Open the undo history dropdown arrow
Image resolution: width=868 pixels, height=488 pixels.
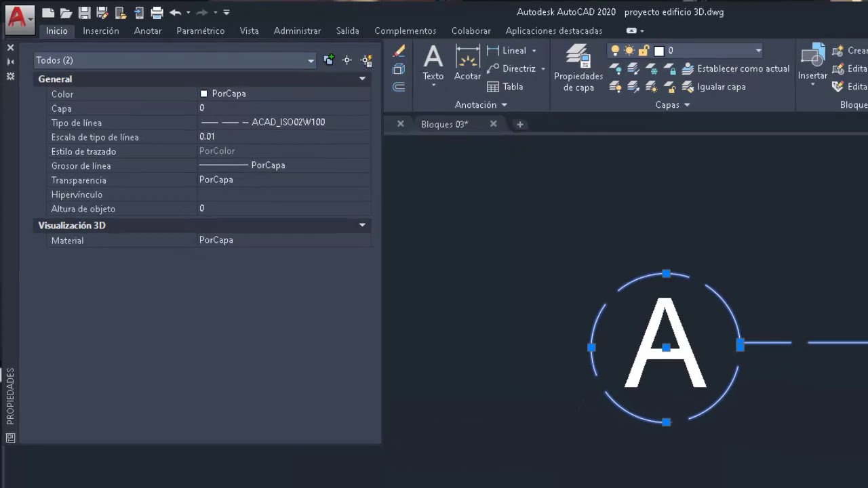(x=188, y=12)
